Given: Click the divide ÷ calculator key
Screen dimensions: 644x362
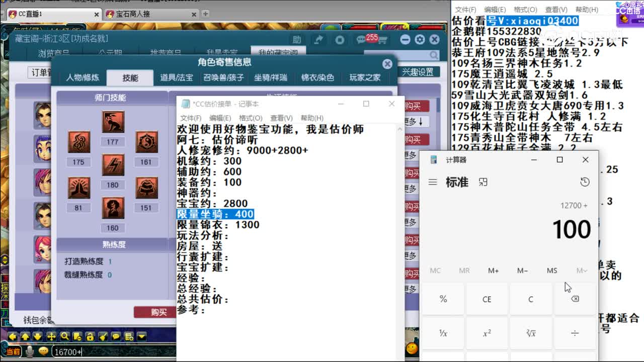Looking at the screenshot, I should tap(575, 333).
